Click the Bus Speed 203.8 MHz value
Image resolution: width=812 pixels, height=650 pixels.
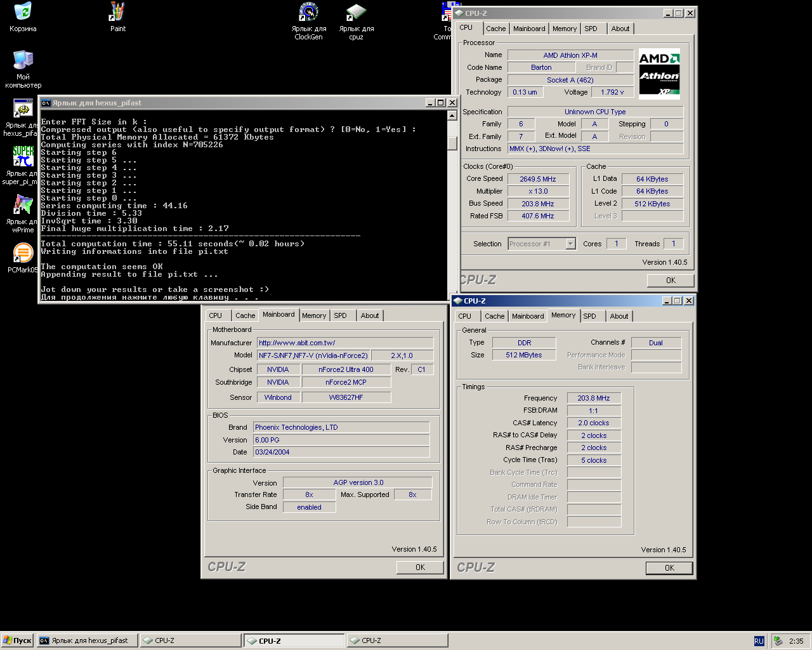click(538, 204)
